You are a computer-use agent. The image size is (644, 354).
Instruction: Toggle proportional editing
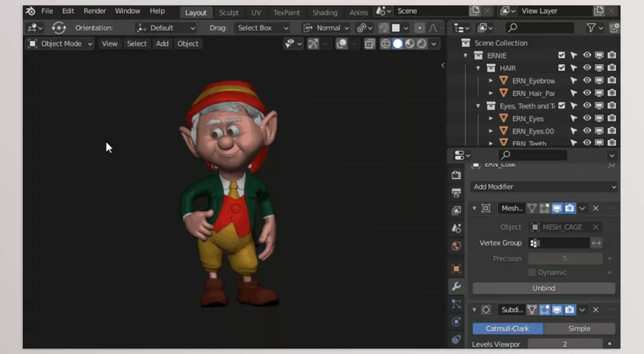point(419,28)
